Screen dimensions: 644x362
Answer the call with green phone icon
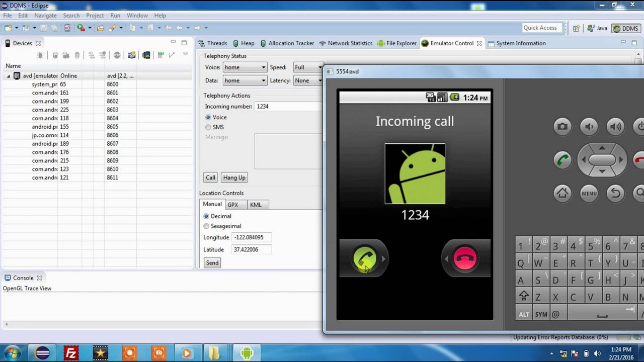click(x=365, y=258)
